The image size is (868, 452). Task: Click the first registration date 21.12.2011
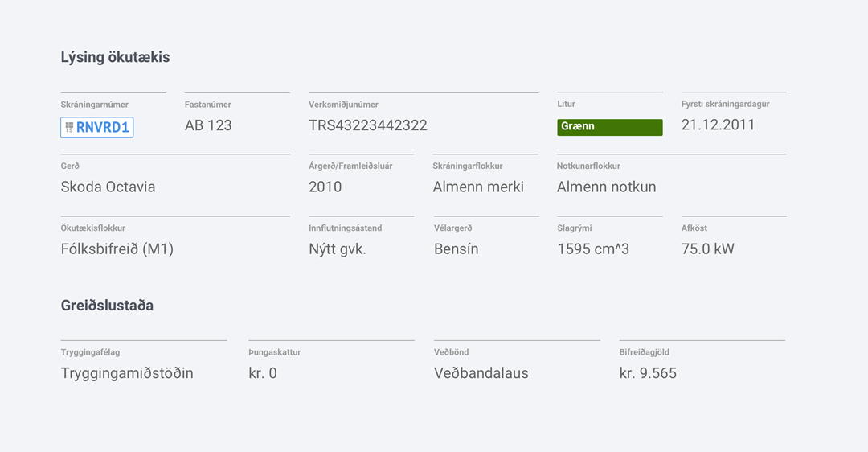coord(718,125)
